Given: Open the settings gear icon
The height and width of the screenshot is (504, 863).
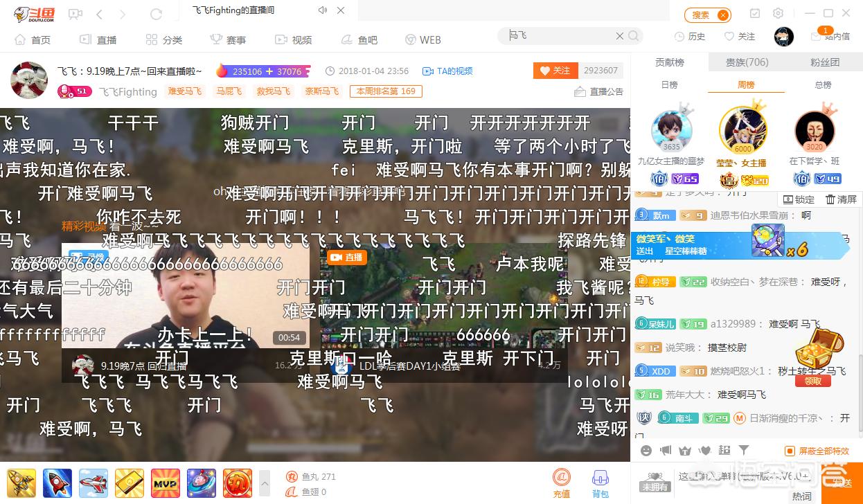Looking at the screenshot, I should (778, 13).
